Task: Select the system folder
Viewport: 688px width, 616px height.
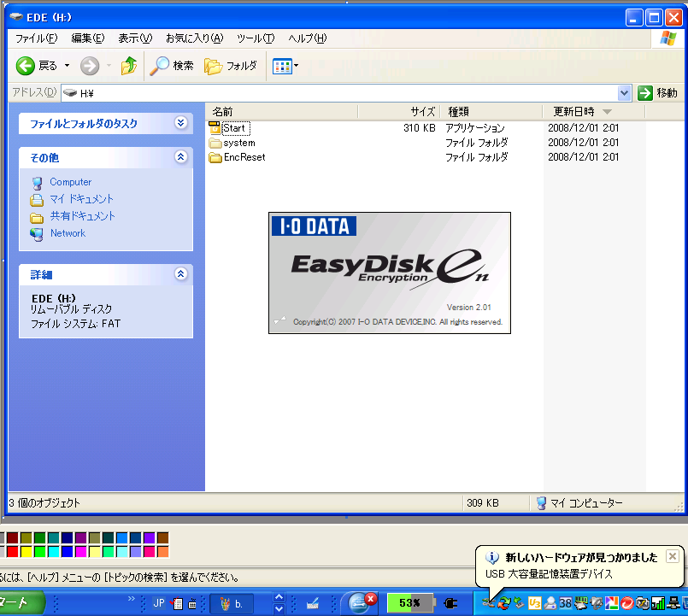Action: click(238, 143)
